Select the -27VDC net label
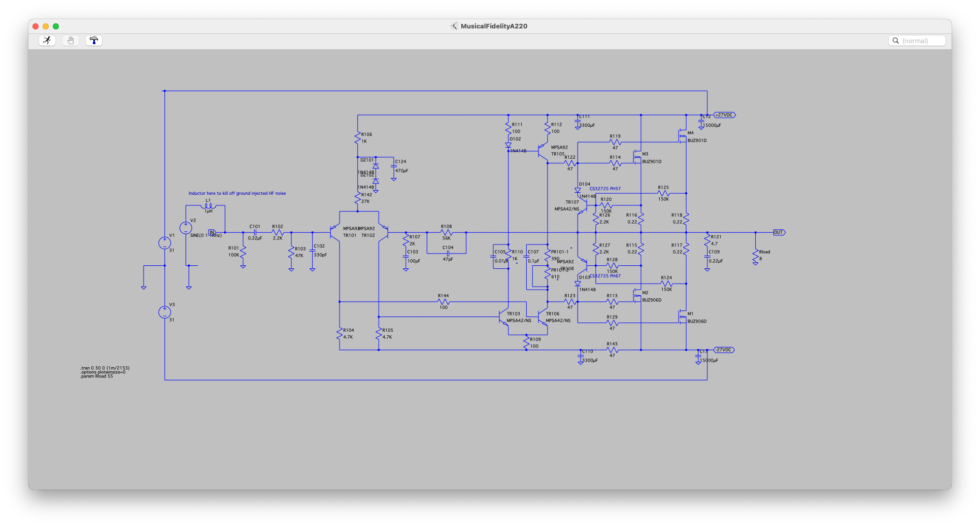Viewport: 980px width, 527px height. click(724, 350)
